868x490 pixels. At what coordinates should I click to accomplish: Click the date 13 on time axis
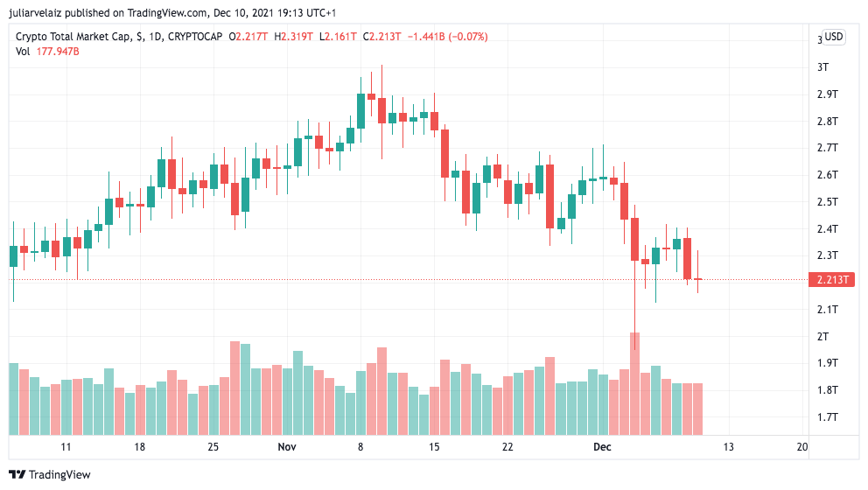728,447
